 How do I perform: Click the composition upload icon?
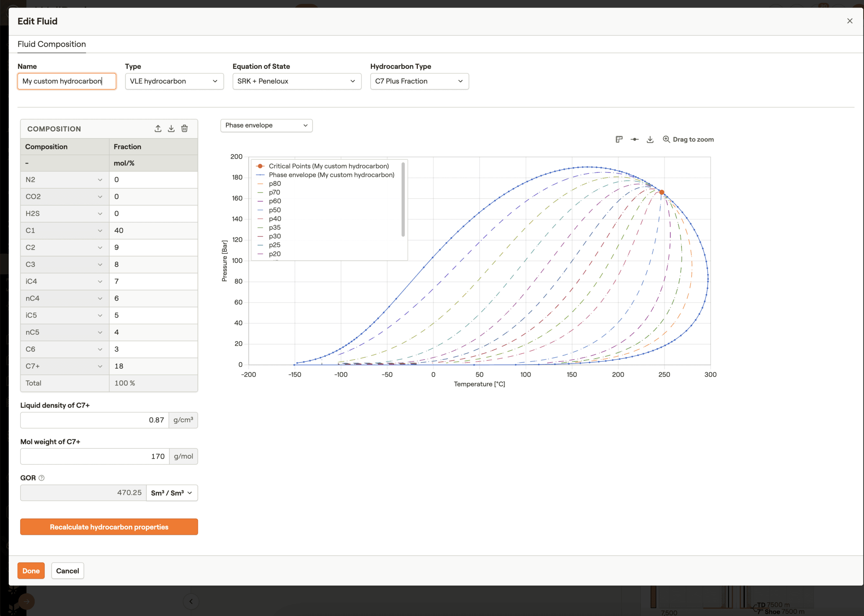158,129
